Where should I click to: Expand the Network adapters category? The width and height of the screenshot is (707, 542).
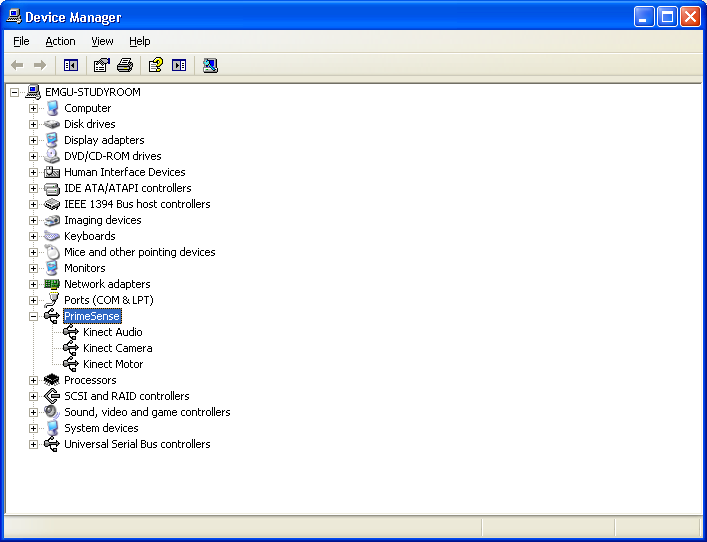click(x=33, y=285)
